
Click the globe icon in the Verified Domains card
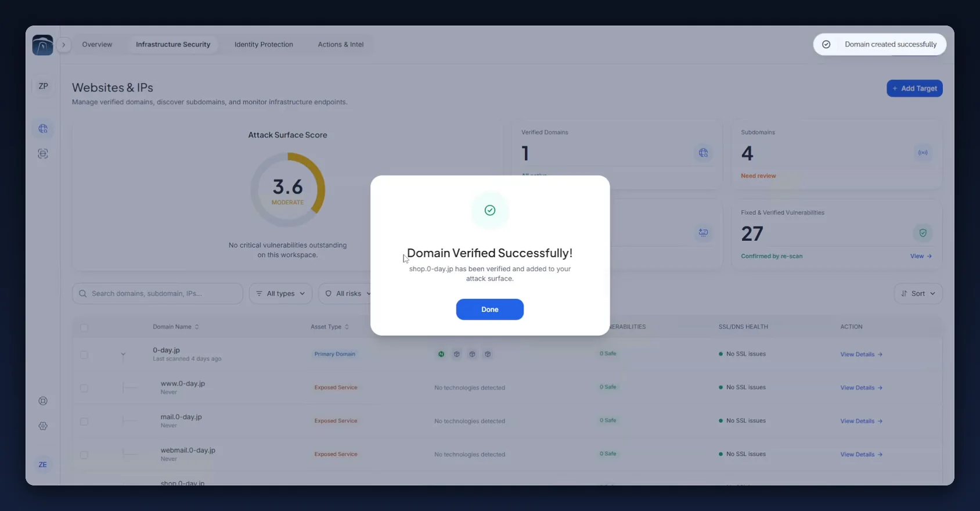(x=703, y=153)
